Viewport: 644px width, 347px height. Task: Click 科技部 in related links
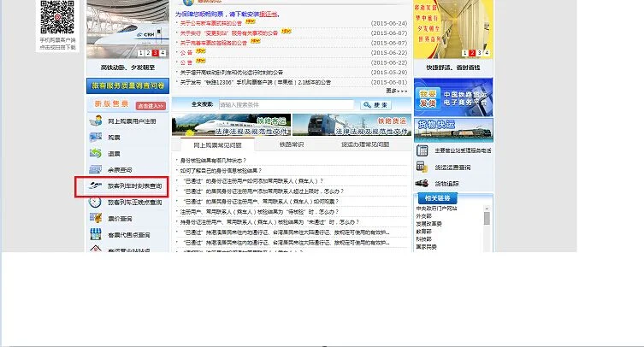(x=423, y=239)
